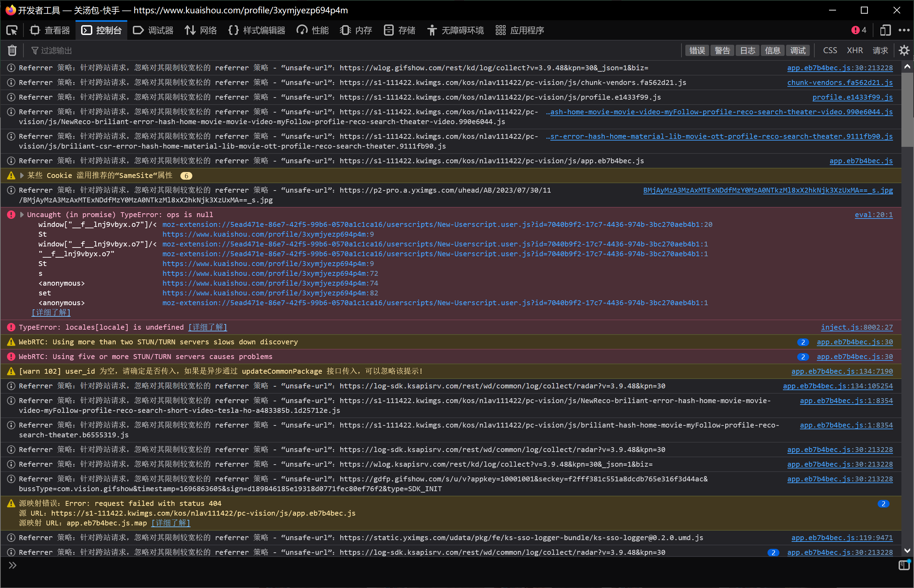This screenshot has height=588, width=914.
Task: Open New-Userscript.user.js link ending :20
Action: click(x=437, y=224)
